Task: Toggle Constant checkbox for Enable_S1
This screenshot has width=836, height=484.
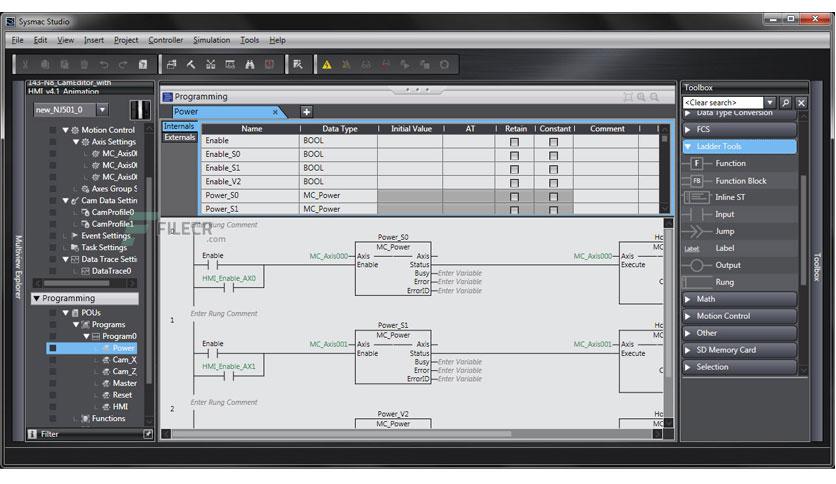Action: coord(553,170)
